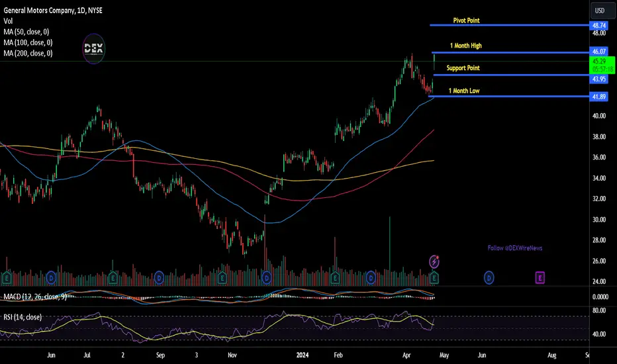Select the MA (50, close, 0) legend
Screen dimensions: 617x364
pyautogui.click(x=26, y=32)
